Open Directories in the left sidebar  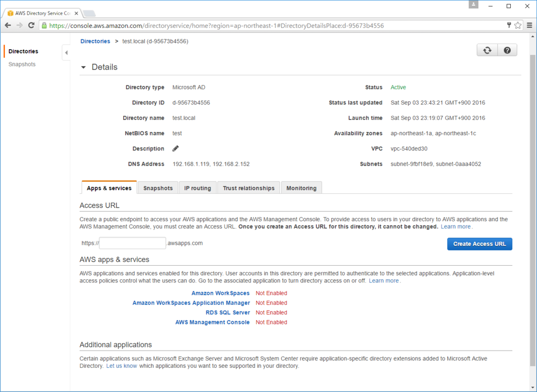23,51
